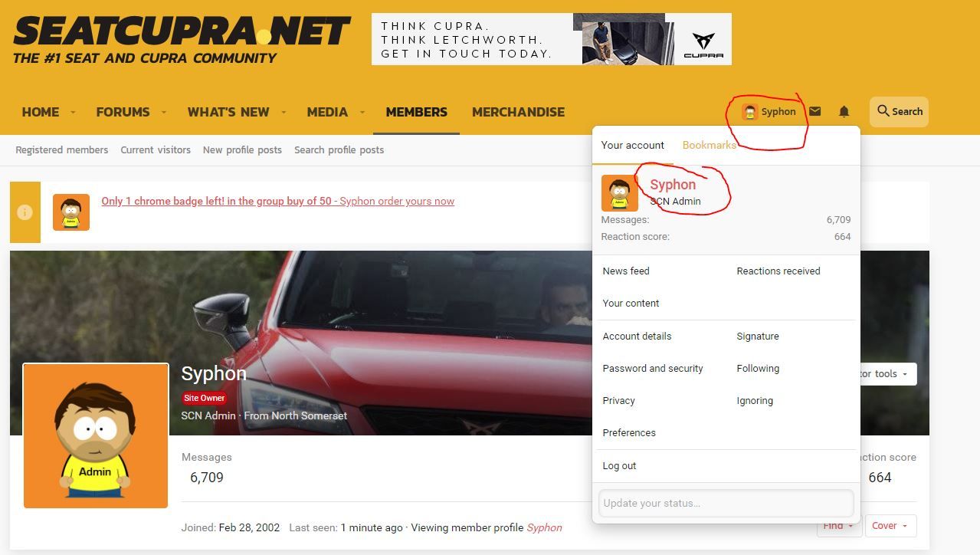Click the Syphon profile link after Viewing member profile
Viewport: 980px width, 555px height.
[x=544, y=528]
